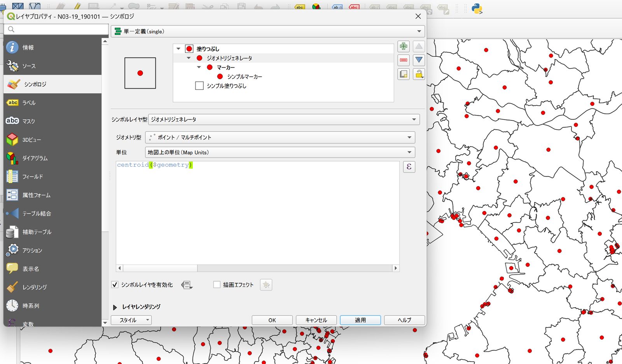Open the ラベル settings page
The image size is (622, 364).
tap(52, 103)
